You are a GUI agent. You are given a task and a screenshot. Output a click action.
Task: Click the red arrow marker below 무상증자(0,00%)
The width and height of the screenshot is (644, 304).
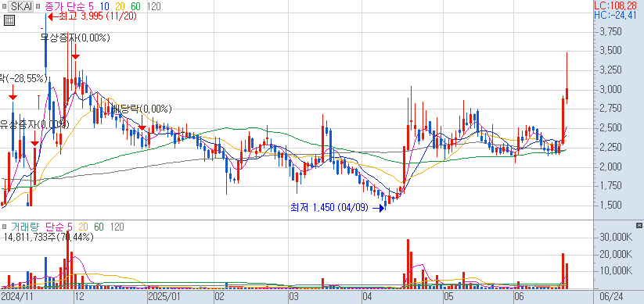(75, 52)
